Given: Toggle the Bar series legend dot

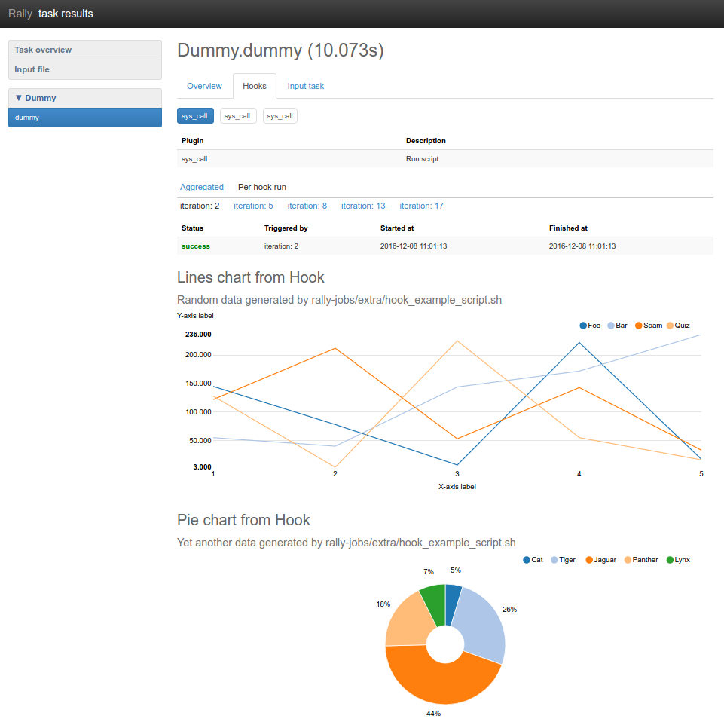Looking at the screenshot, I should point(611,326).
